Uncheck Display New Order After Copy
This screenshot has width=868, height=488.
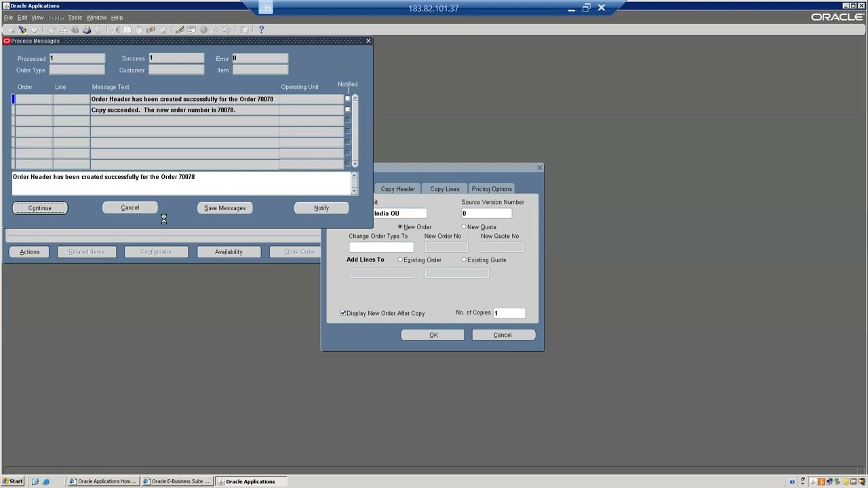(343, 313)
